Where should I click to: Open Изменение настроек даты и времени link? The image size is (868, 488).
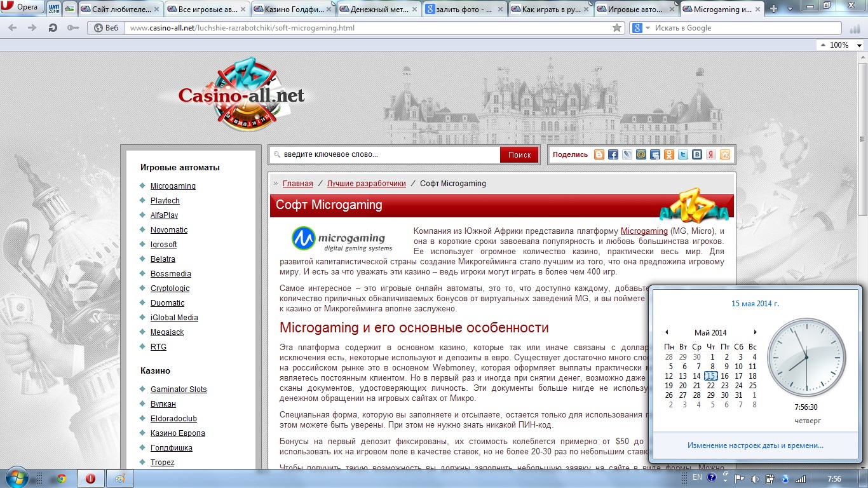[756, 445]
